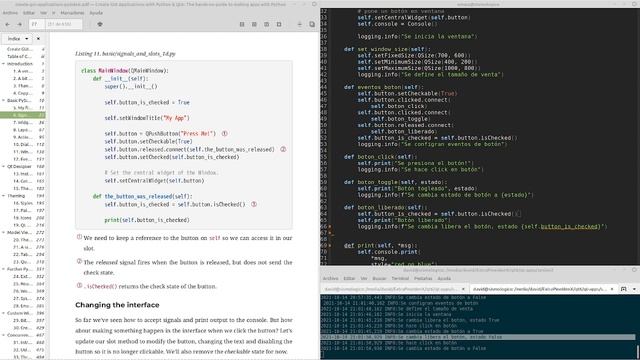Collapse the Basic PyS... section in the index
The width and height of the screenshot is (640, 360).
[x=3, y=100]
